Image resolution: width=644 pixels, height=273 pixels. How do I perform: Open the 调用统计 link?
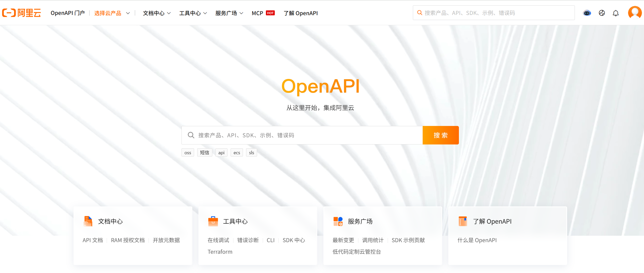click(373, 240)
